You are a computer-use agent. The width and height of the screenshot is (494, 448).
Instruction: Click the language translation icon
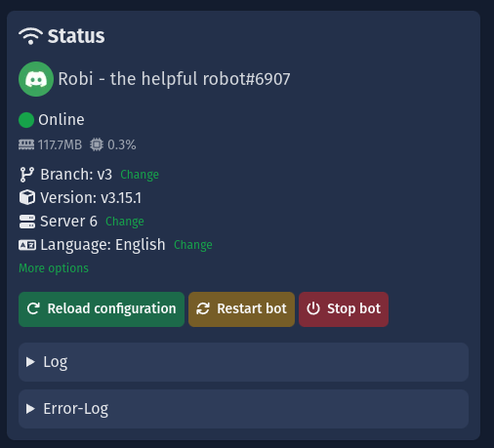coord(27,245)
